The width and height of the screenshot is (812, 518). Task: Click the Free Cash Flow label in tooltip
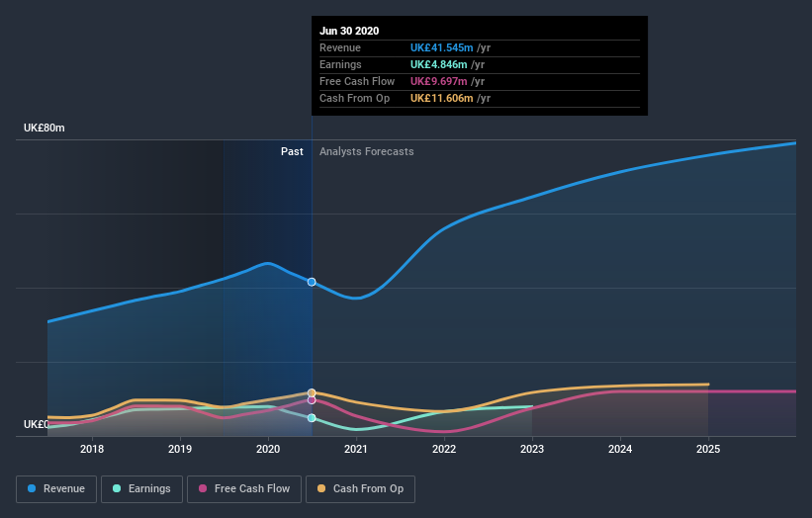click(x=357, y=81)
